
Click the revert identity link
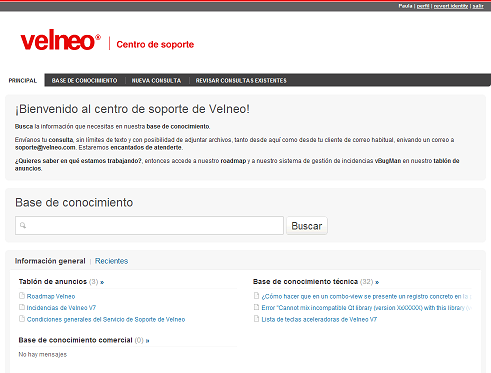point(451,6)
